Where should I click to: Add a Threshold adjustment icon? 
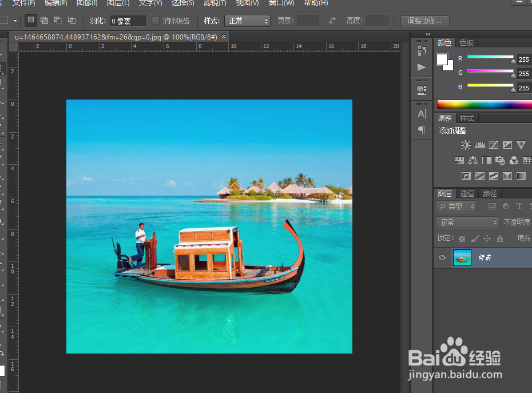(494, 176)
